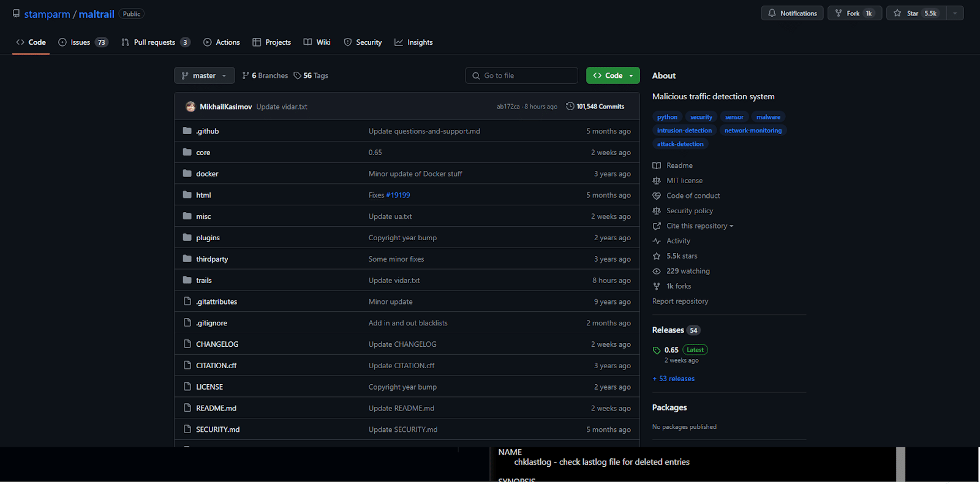Image resolution: width=980 pixels, height=484 pixels.
Task: Click the MikhailKasimov avatar image
Action: (190, 107)
